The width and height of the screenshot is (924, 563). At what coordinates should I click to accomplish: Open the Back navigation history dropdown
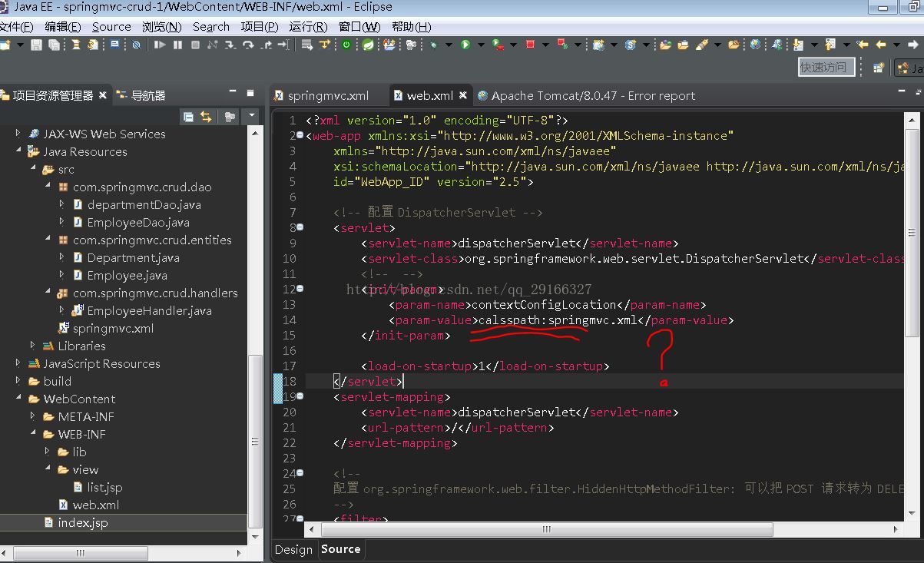(896, 45)
